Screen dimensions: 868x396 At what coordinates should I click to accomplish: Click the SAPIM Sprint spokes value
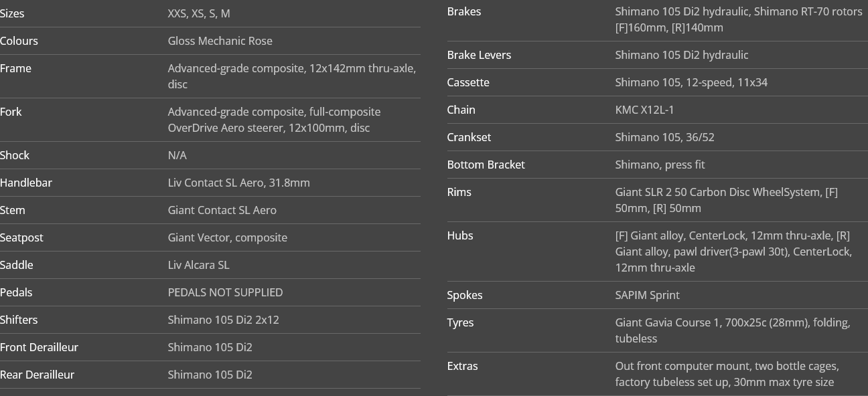(x=648, y=295)
